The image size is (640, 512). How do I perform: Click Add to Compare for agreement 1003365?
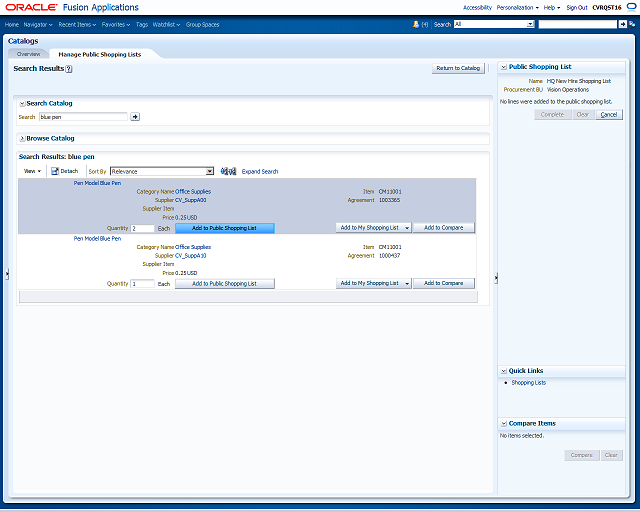pos(443,228)
